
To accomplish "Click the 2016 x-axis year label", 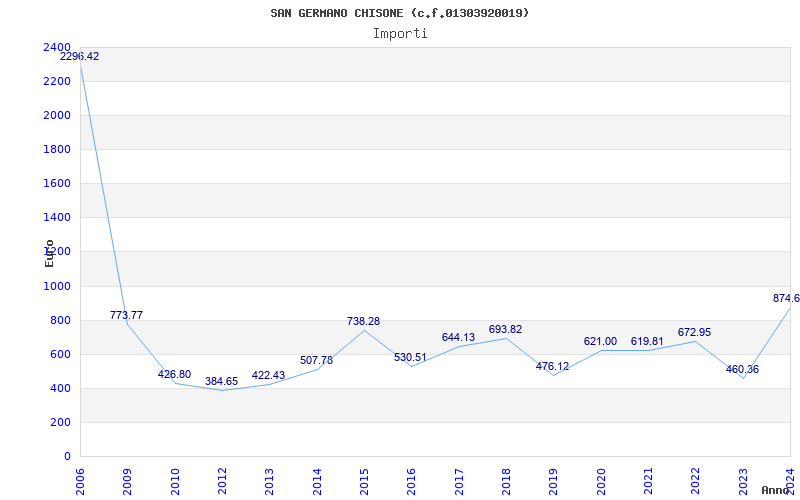I will click(x=412, y=481).
